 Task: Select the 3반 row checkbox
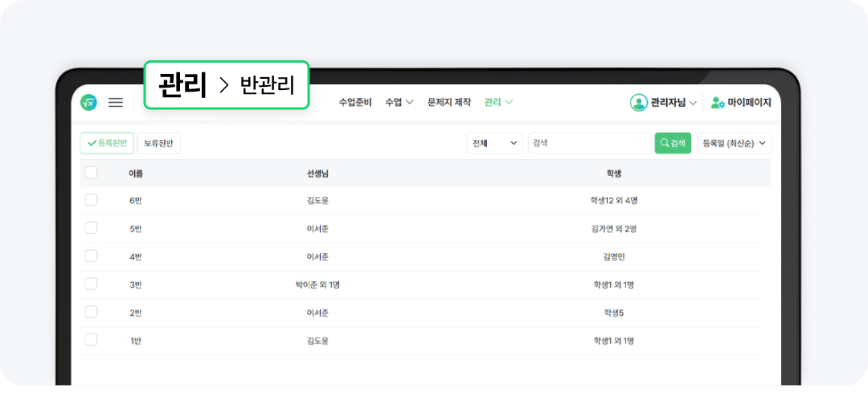[92, 285]
